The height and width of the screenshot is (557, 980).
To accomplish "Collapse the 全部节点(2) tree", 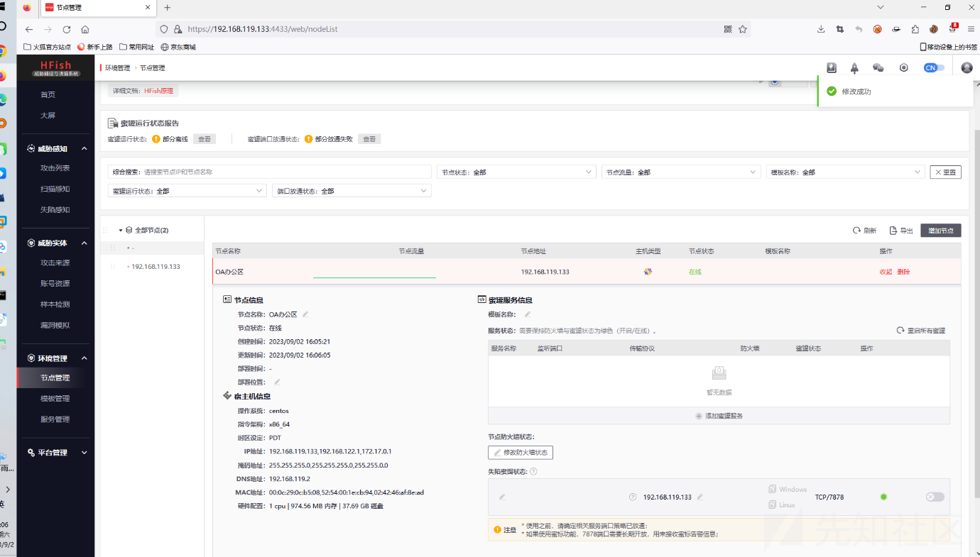I will (x=121, y=230).
